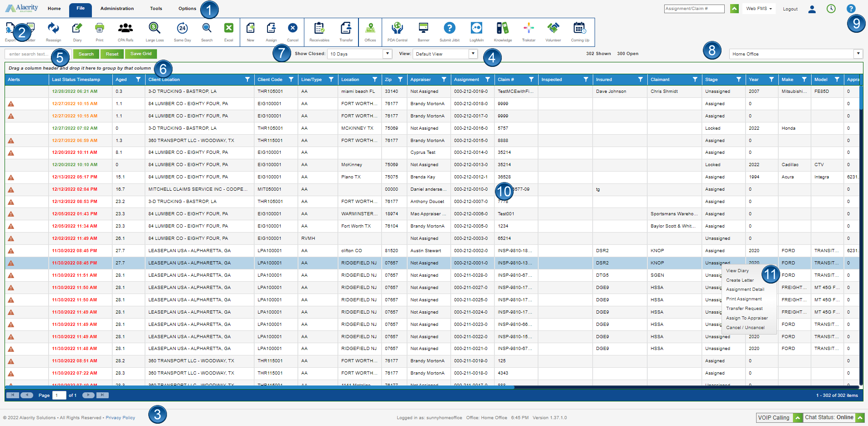Select Assign To Appraiser in context menu

point(747,318)
